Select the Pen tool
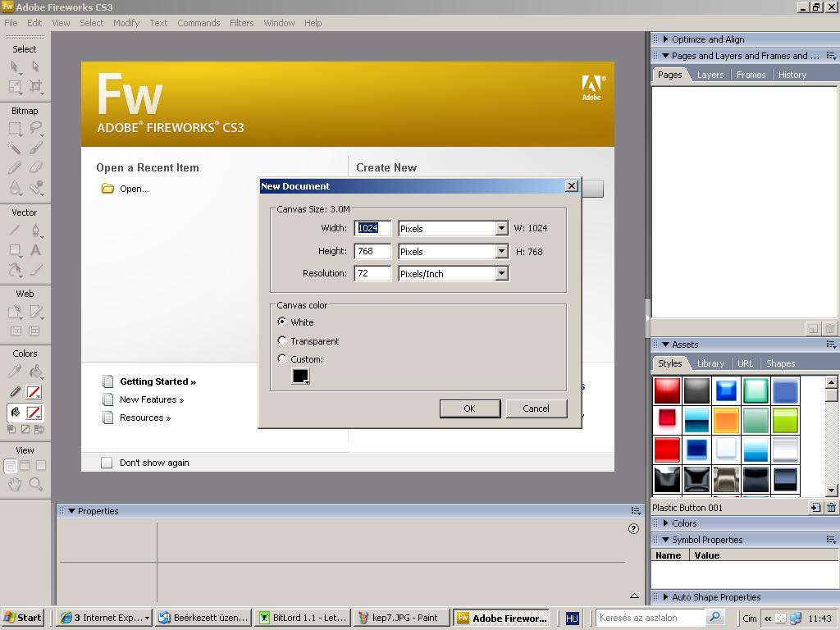The width and height of the screenshot is (840, 630). [35, 231]
